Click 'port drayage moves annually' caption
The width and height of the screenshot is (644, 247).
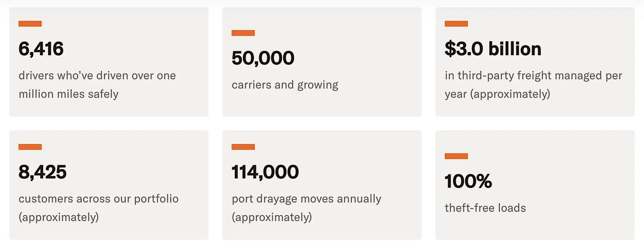306,199
